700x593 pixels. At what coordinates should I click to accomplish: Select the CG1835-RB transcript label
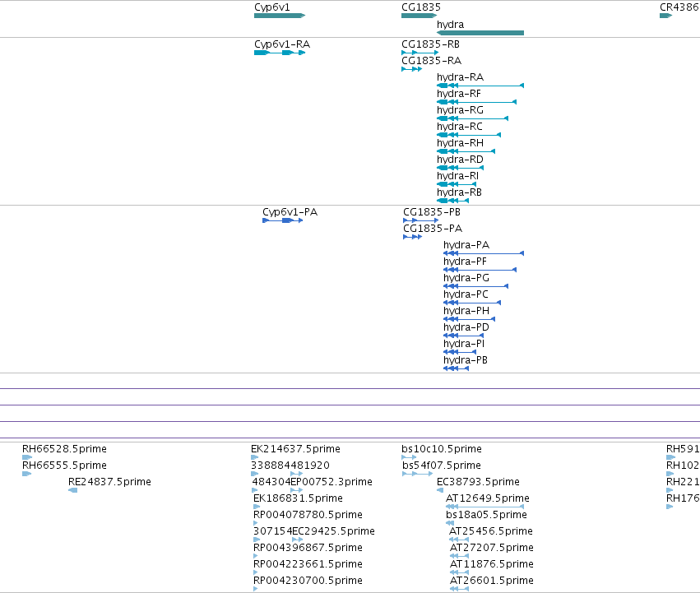(430, 44)
